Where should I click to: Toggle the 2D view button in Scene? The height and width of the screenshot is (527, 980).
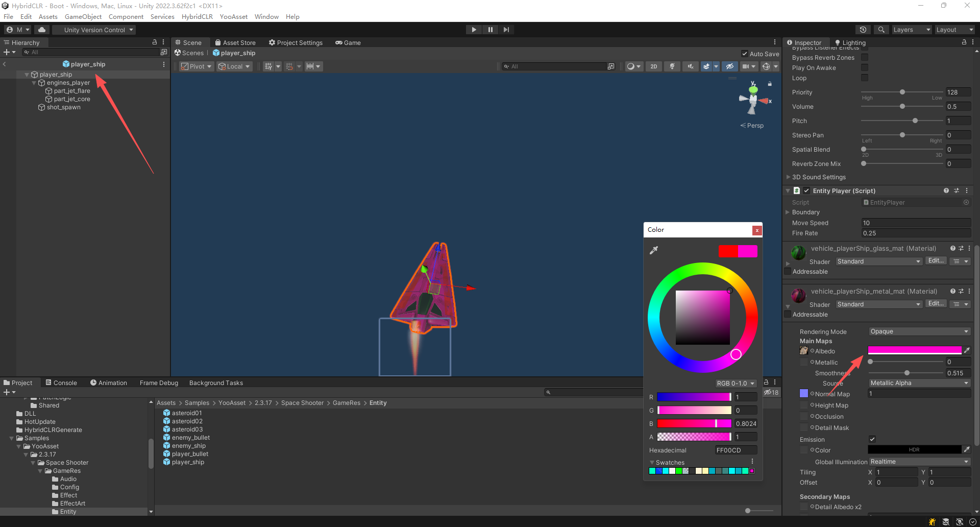653,66
